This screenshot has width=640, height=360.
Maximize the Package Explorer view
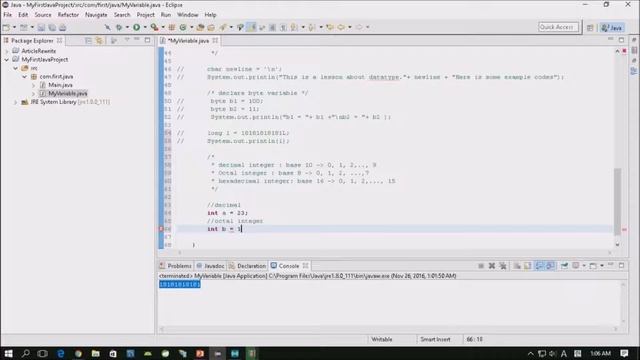[147, 40]
